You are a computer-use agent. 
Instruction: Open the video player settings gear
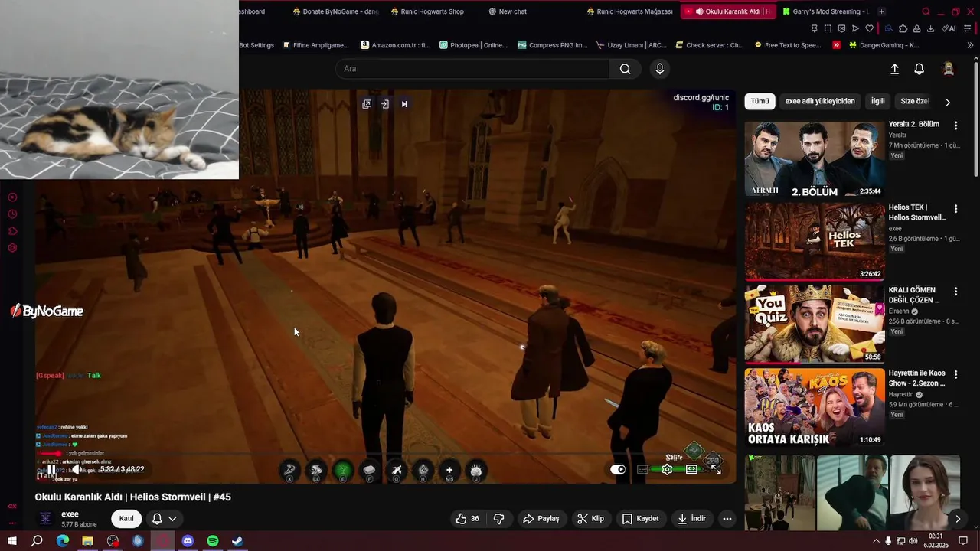click(x=667, y=469)
